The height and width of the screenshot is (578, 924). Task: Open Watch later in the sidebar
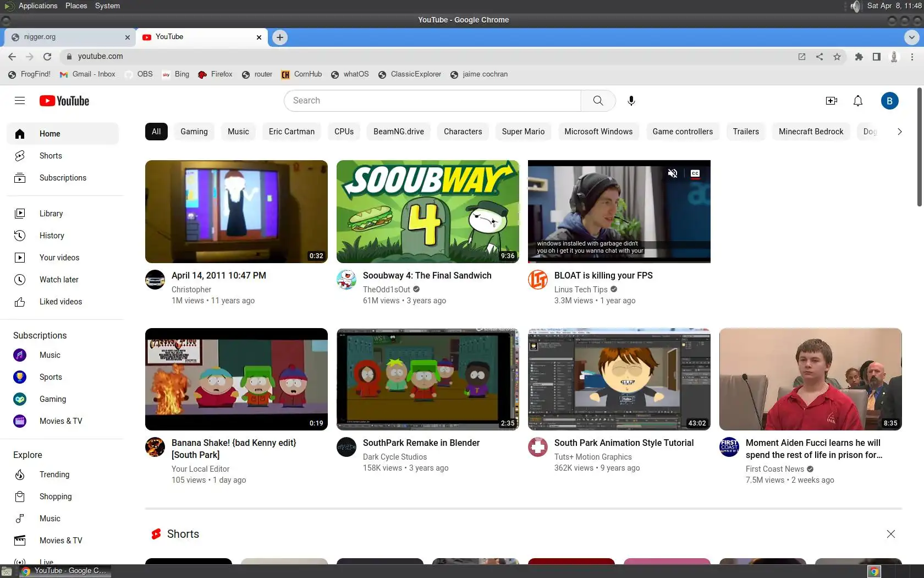[63, 280]
